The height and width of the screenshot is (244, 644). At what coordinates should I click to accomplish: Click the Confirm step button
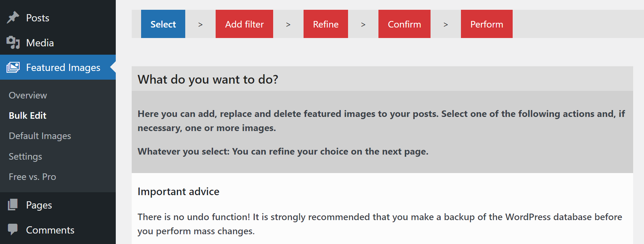(x=404, y=24)
